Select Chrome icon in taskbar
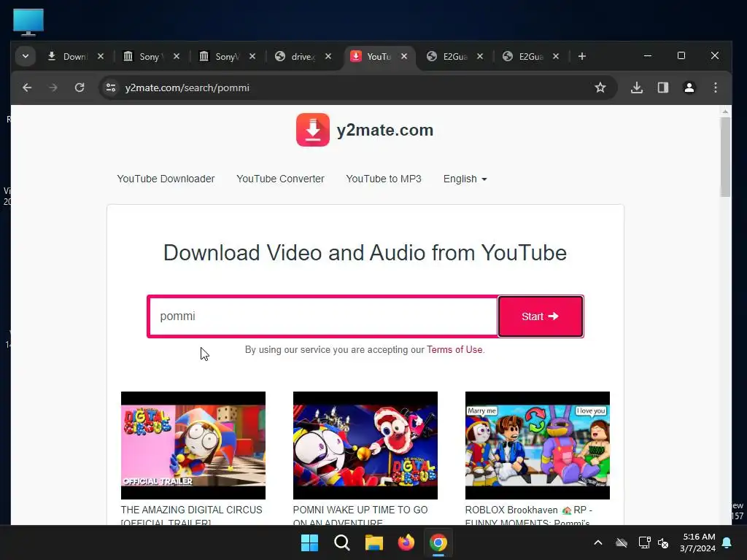The height and width of the screenshot is (560, 747). (x=438, y=542)
